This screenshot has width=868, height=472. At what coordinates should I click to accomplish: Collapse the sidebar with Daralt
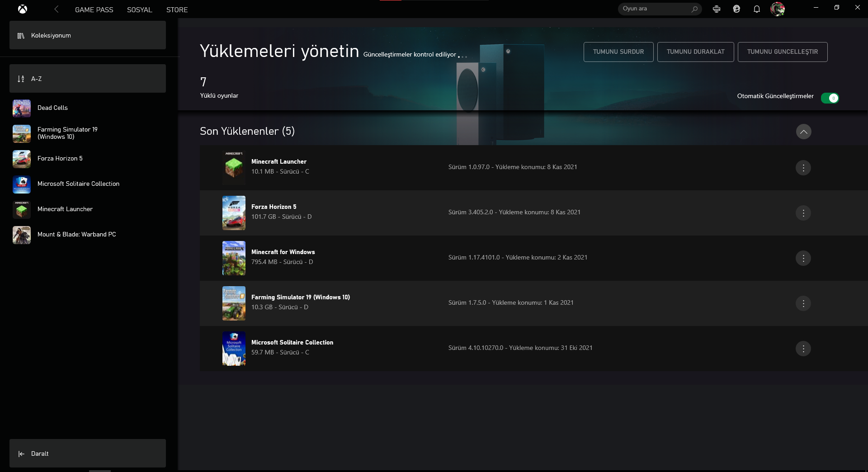pyautogui.click(x=88, y=453)
